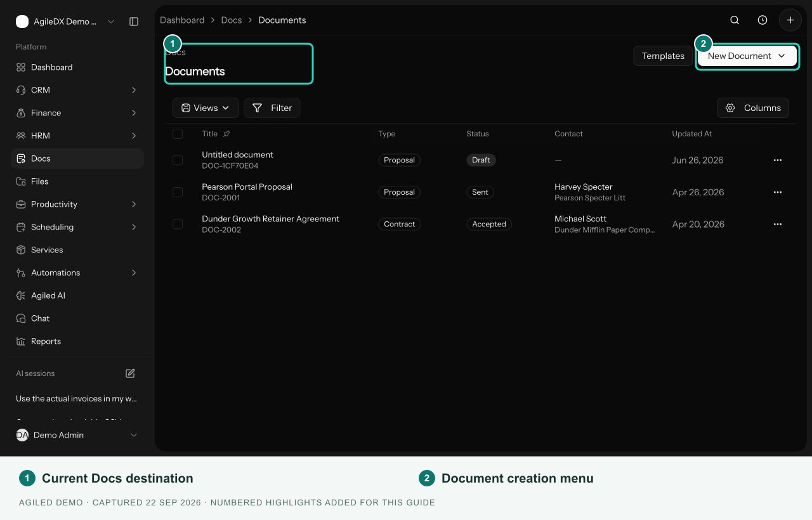Open the search icon in top bar
812x520 pixels.
pyautogui.click(x=735, y=20)
